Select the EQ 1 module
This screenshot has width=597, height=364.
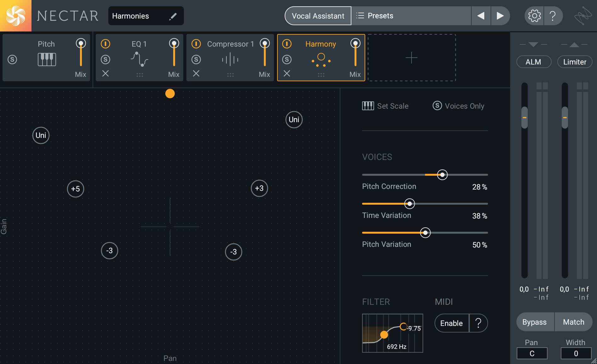pyautogui.click(x=139, y=44)
